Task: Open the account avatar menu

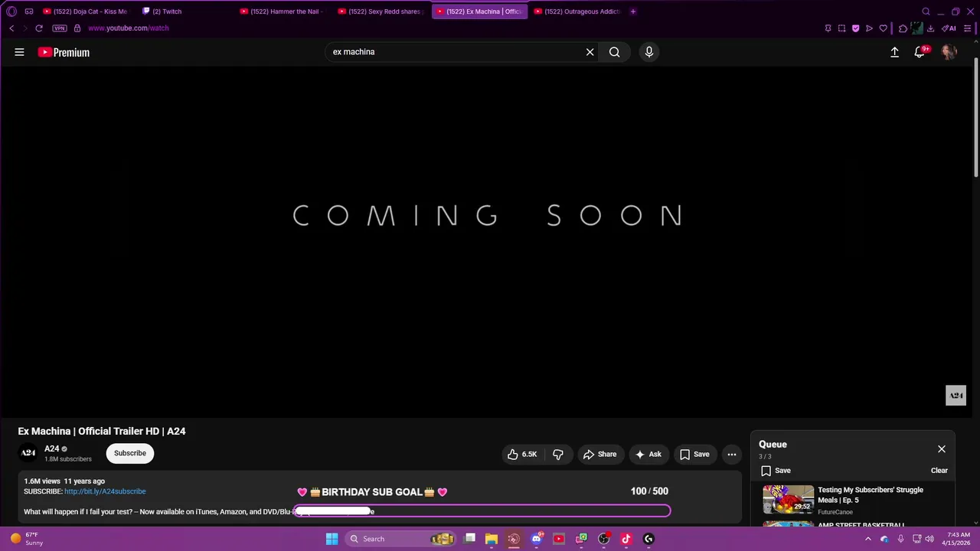Action: tap(949, 52)
